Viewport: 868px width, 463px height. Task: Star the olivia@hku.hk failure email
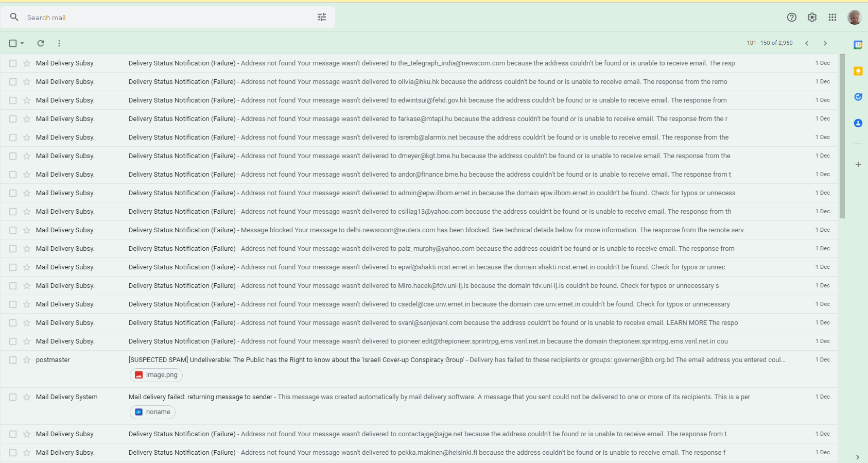pos(27,82)
